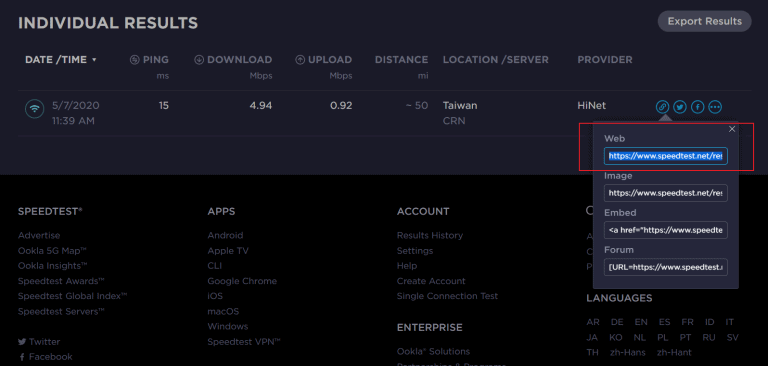Switch language to ES
768x366 pixels.
(665, 322)
